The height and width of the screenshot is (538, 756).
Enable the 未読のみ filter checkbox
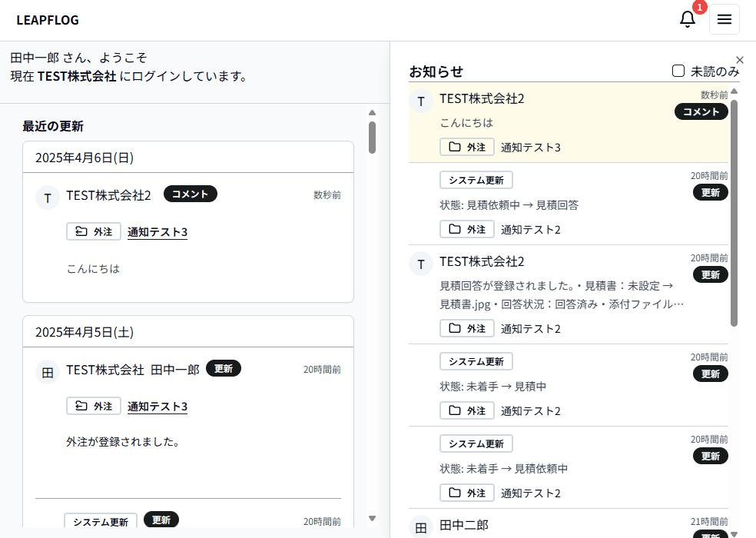click(678, 70)
